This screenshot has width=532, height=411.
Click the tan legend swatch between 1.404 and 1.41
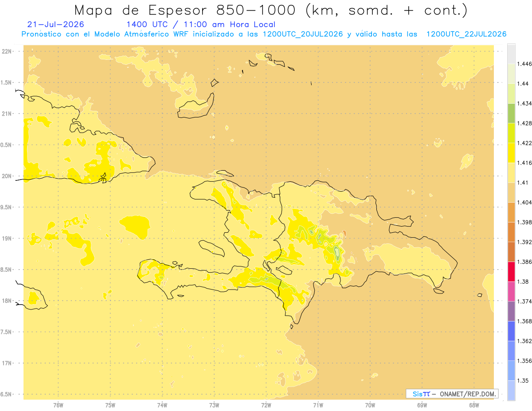(511, 192)
